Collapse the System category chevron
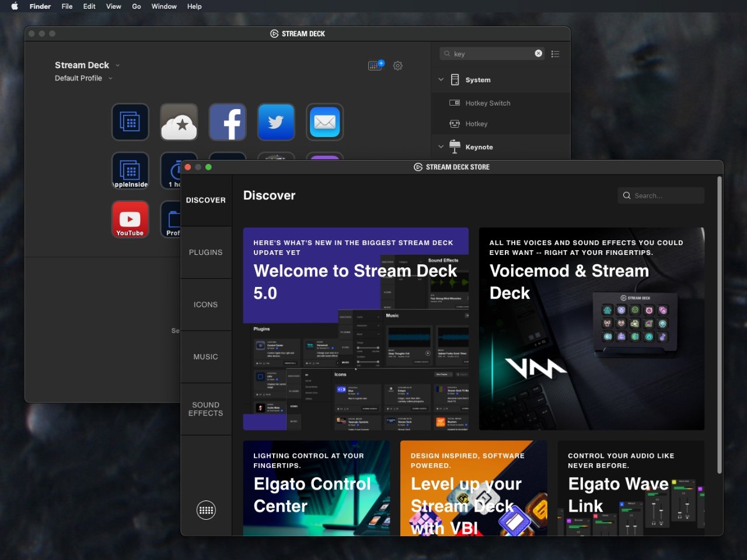 (441, 79)
